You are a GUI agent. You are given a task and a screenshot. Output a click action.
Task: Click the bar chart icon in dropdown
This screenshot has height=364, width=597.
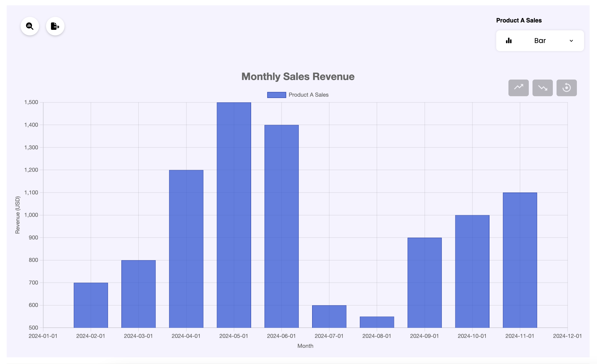click(x=509, y=40)
